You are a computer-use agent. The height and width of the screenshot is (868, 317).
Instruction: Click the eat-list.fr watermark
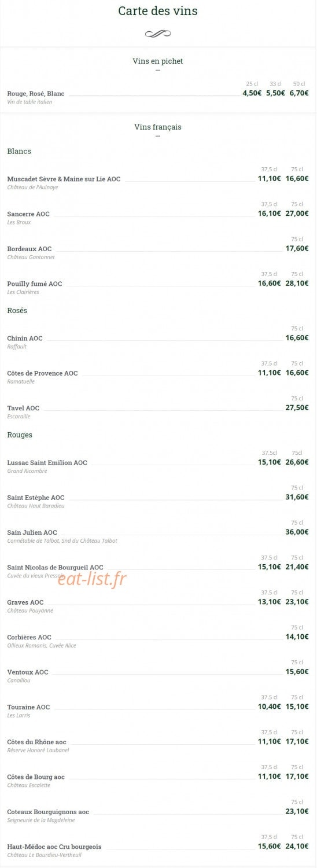[x=92, y=578]
